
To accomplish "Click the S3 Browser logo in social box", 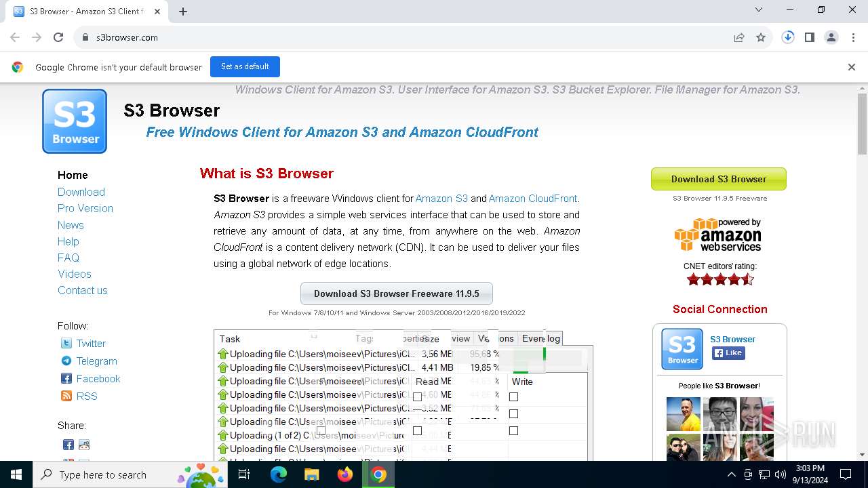I will 682,349.
